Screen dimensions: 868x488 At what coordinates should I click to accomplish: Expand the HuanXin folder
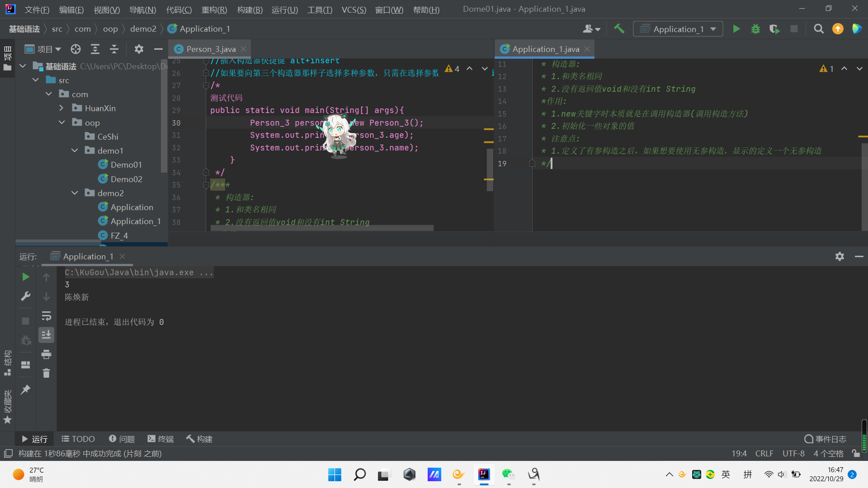coord(61,108)
